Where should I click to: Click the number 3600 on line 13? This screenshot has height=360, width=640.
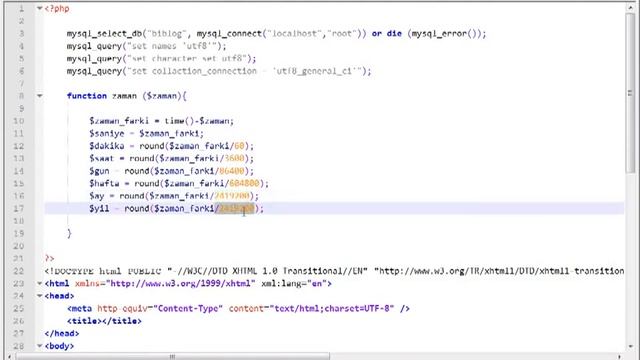coord(234,158)
